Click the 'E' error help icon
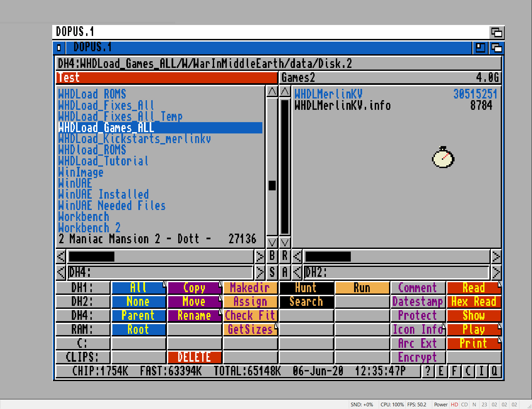532x409 pixels. (441, 371)
